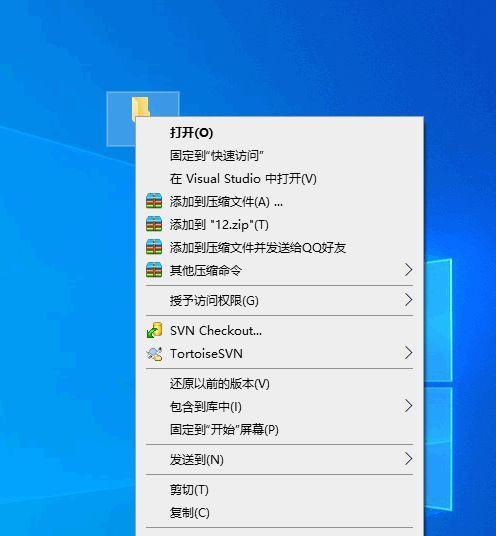Open 包含到库中(I) menu entry

tap(279, 406)
